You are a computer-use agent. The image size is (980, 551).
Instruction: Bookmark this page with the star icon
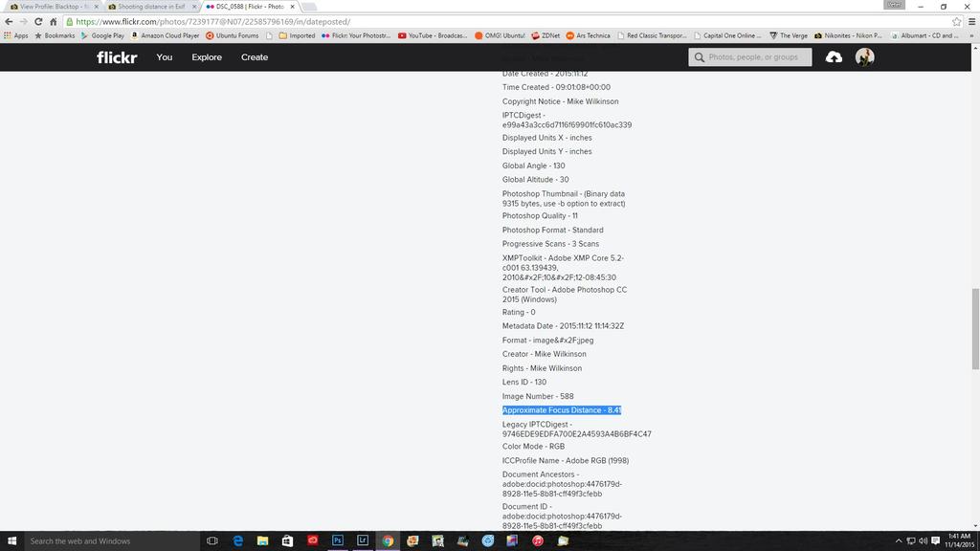pos(956,22)
